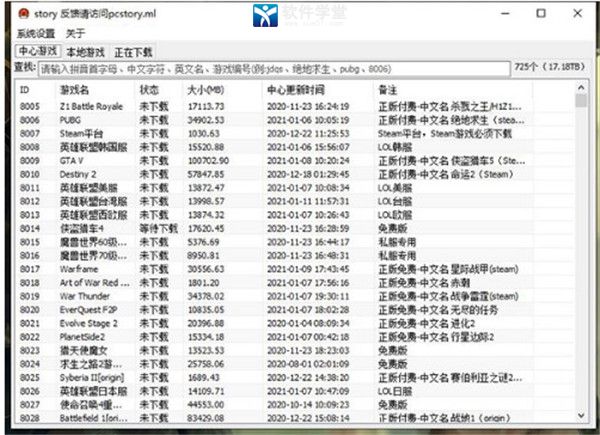600x435 pixels.
Task: Click the 725个 (17.18TB) count label
Action: (x=549, y=67)
